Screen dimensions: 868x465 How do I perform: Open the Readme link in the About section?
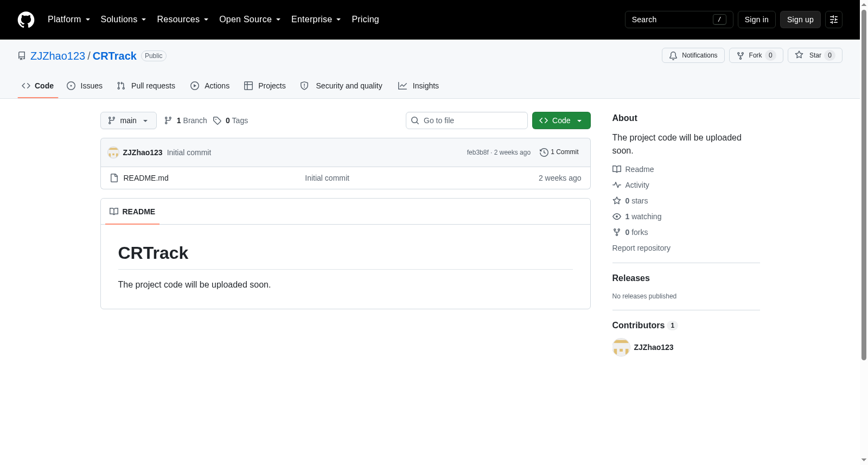click(633, 169)
